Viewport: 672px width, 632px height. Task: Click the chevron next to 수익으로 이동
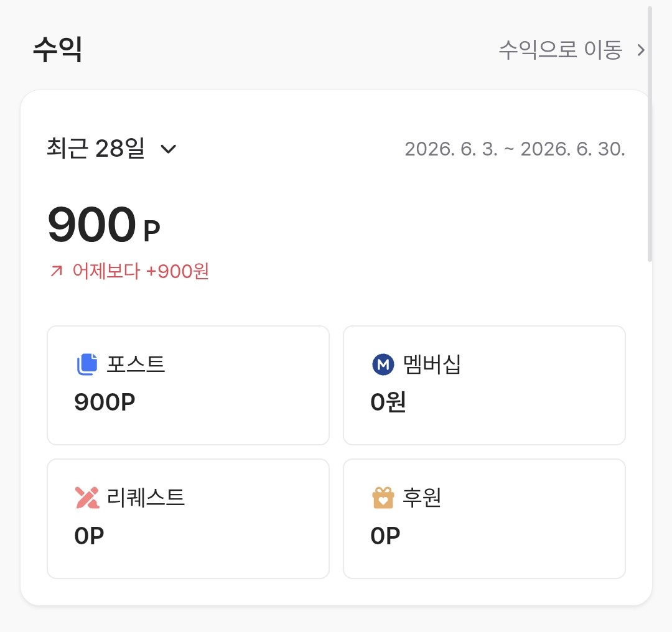(641, 50)
